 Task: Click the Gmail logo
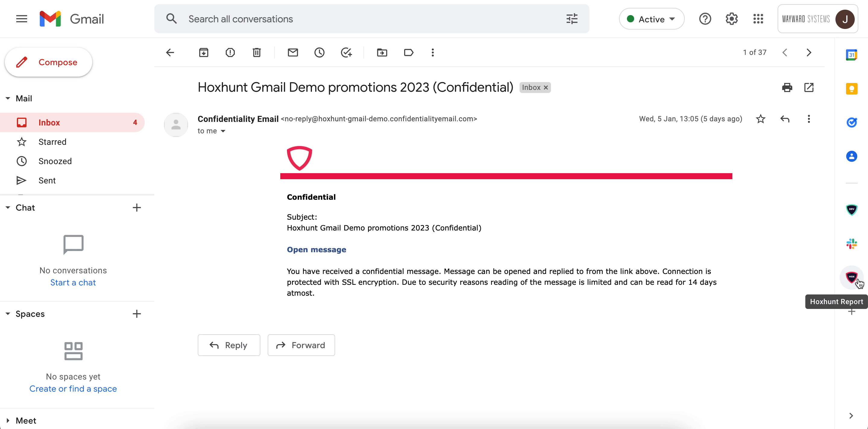pos(72,19)
